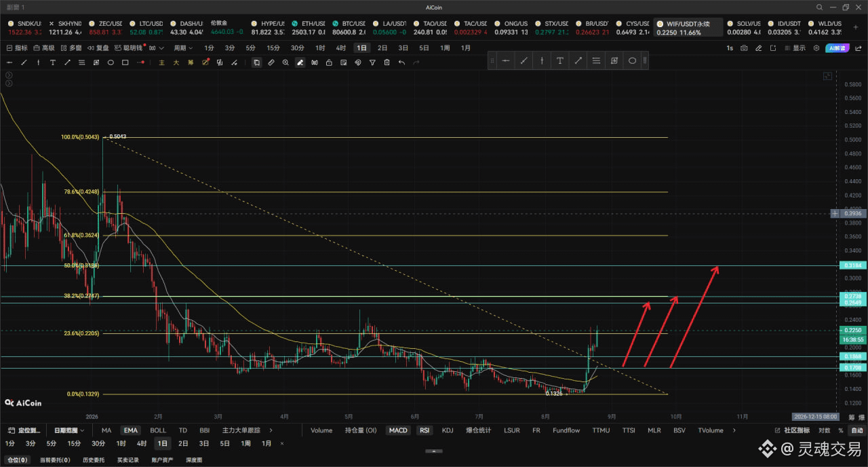The width and height of the screenshot is (868, 467).
Task: Lock all drawings with padlock icon
Action: [329, 62]
